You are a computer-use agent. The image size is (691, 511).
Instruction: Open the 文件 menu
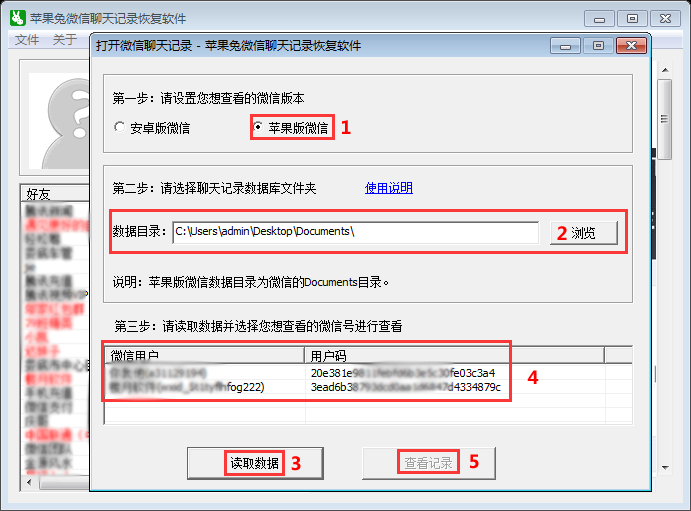[27, 40]
